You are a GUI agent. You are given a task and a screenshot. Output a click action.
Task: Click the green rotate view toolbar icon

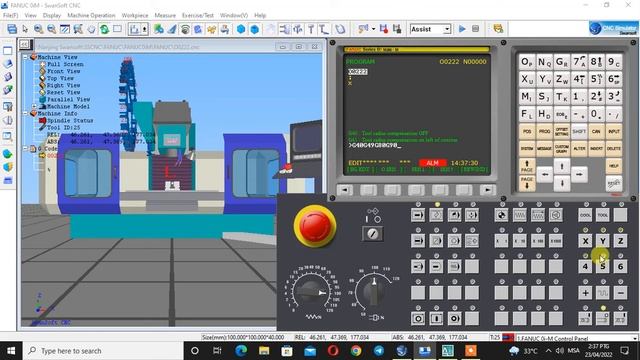tap(104, 29)
